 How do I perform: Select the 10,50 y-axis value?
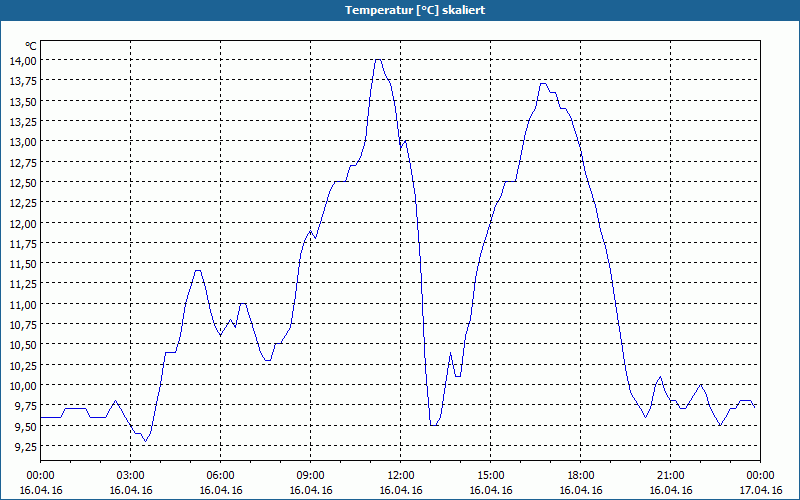click(x=23, y=344)
